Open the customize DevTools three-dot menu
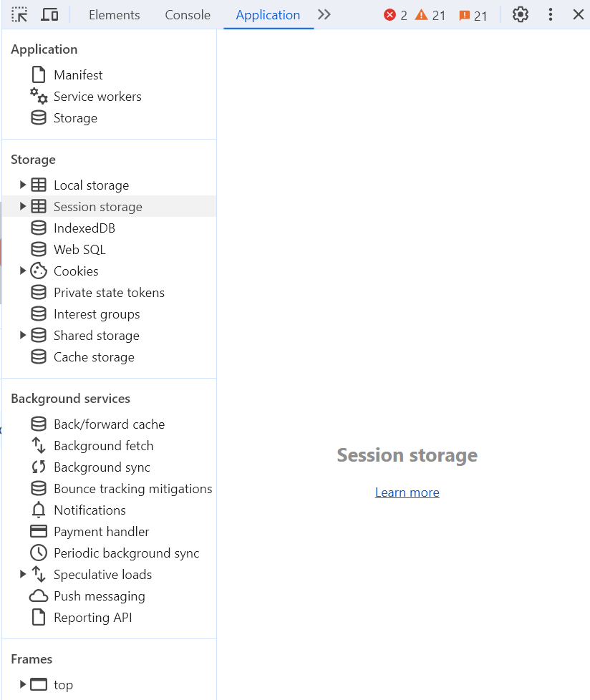Image resolution: width=590 pixels, height=700 pixels. (x=550, y=14)
